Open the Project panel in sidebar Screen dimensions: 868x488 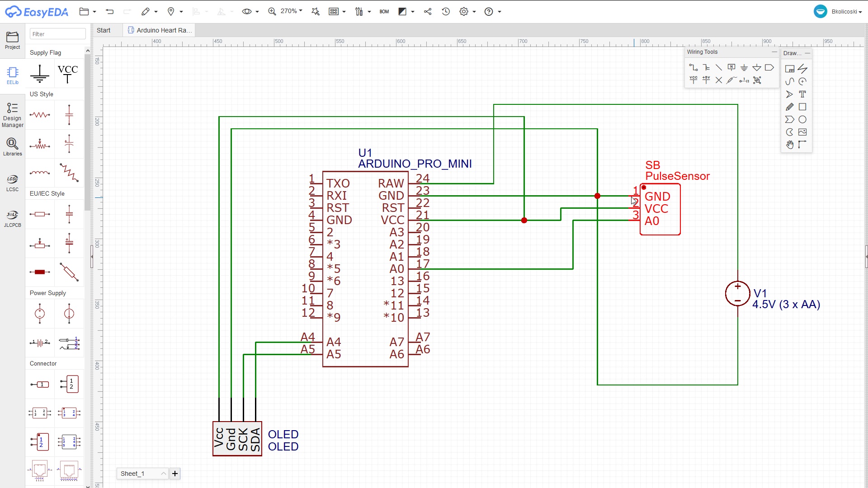pos(12,41)
